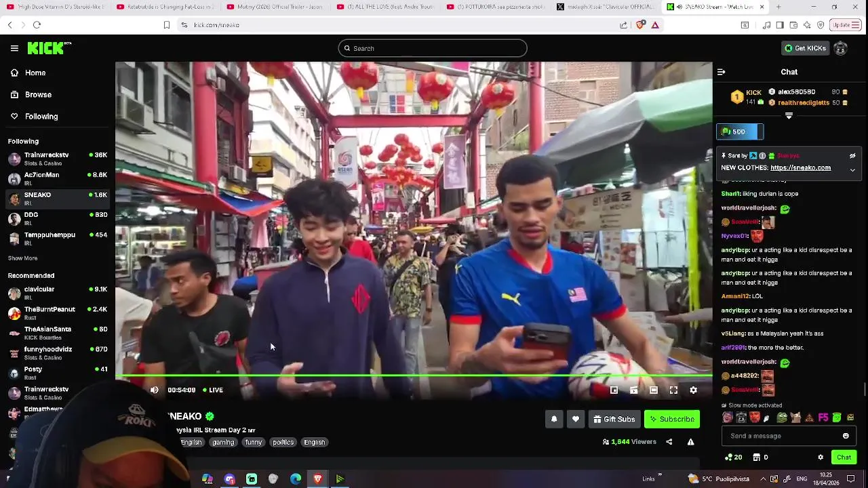This screenshot has height=488, width=868.
Task: Enter fullscreen video mode
Action: [673, 390]
